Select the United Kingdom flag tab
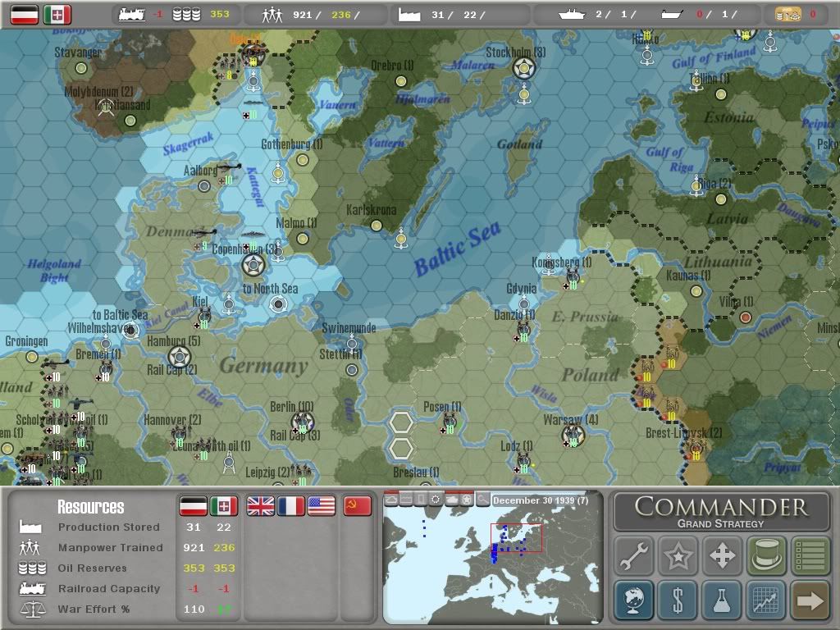The image size is (840, 630). (260, 505)
